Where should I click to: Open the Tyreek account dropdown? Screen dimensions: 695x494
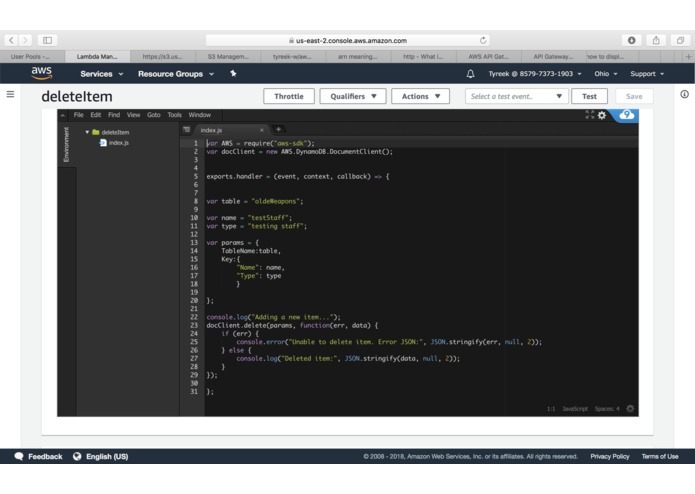pyautogui.click(x=535, y=74)
